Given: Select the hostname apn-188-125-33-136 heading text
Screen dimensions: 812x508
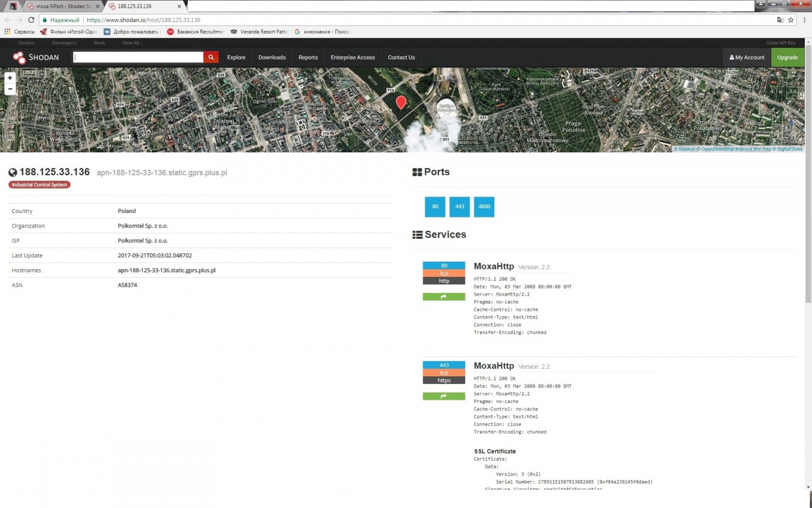Looking at the screenshot, I should [162, 173].
